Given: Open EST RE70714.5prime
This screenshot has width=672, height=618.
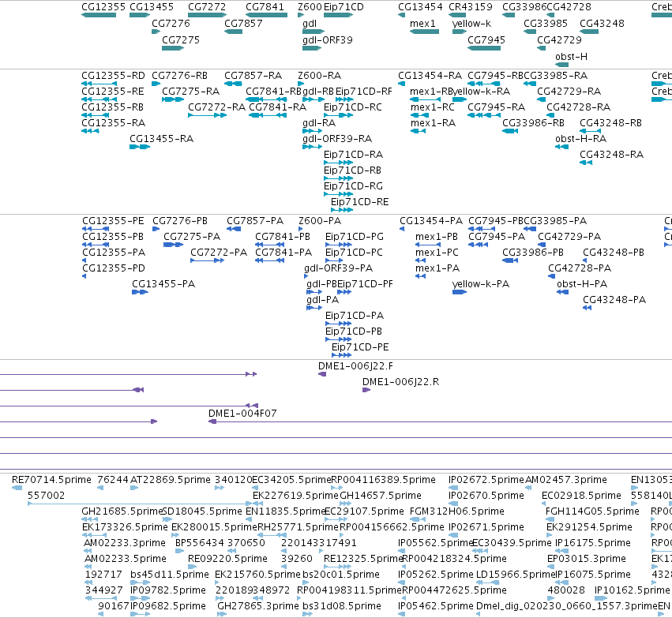Looking at the screenshot, I should [x=51, y=480].
